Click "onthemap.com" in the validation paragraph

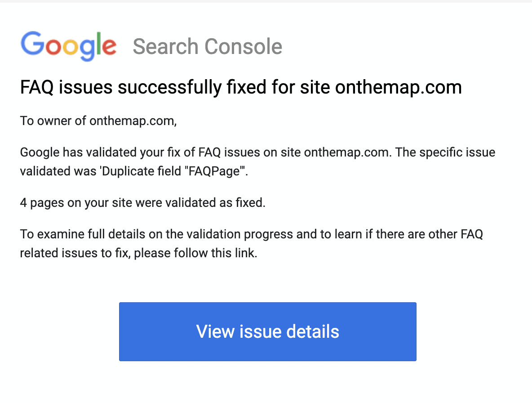[346, 152]
